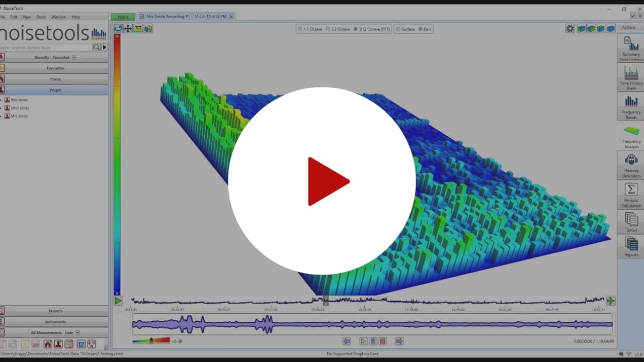Screen dimensions: 644x362
Task: Click the audio waveform overview
Action: 372,324
